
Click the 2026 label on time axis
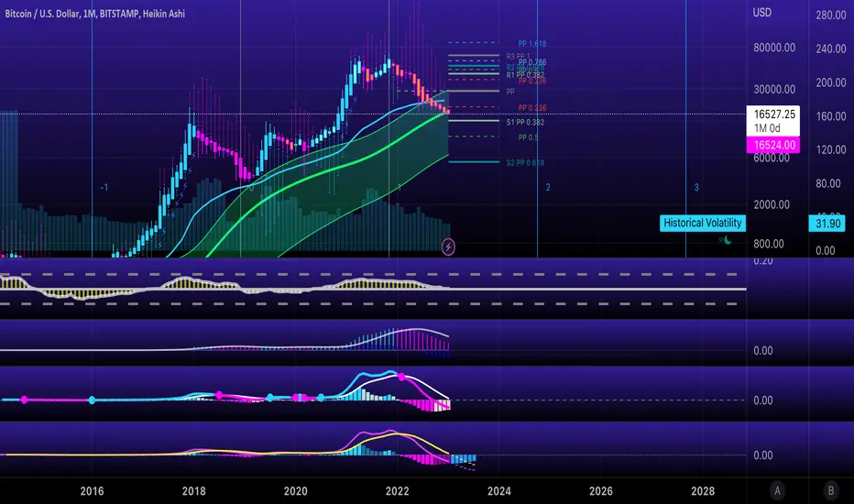click(x=601, y=491)
